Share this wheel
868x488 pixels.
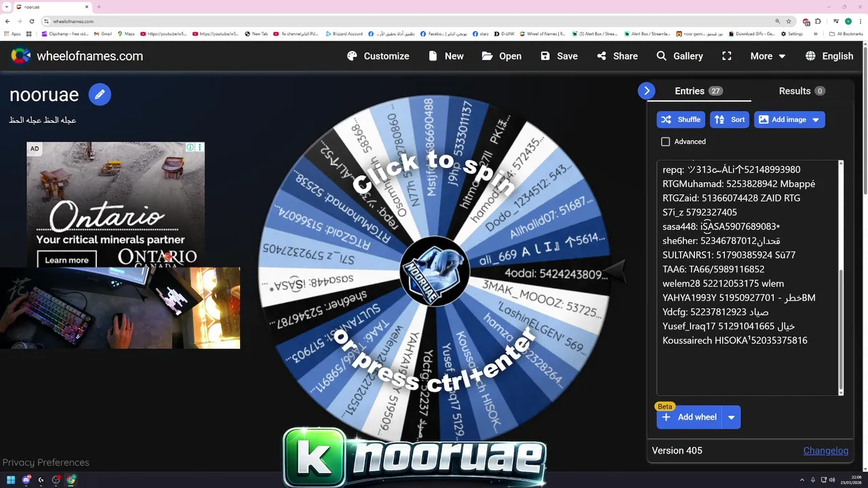click(617, 56)
